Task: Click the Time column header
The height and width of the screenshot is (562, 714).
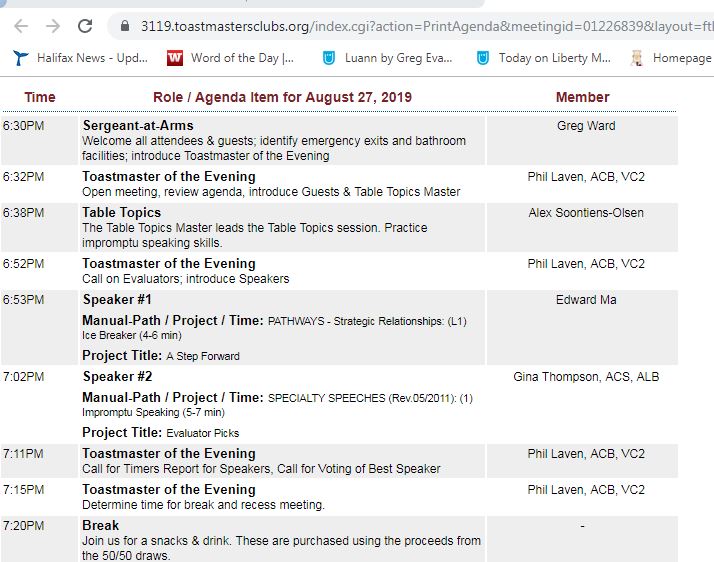Action: coord(40,97)
